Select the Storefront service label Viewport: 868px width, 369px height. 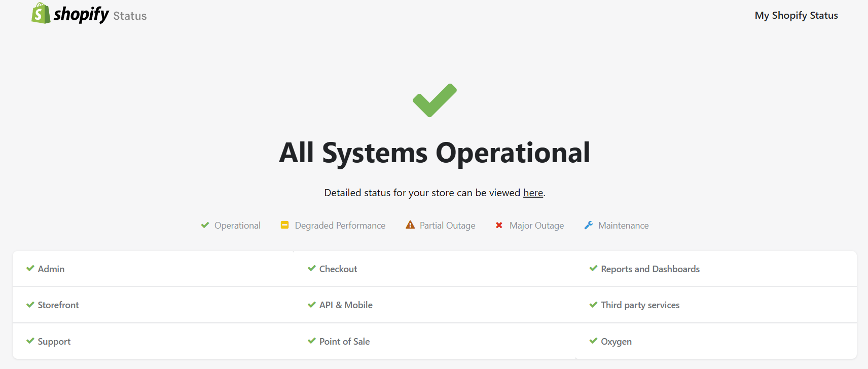(58, 305)
